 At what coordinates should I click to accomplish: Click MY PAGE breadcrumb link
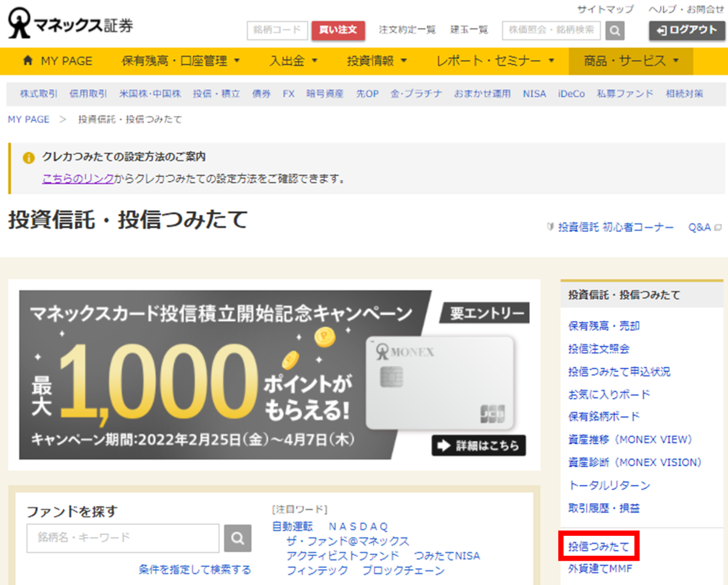(29, 120)
